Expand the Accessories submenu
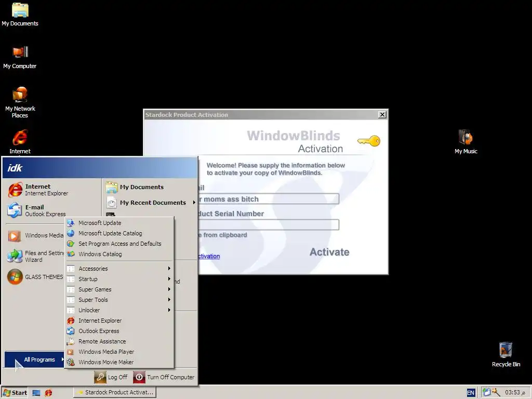This screenshot has width=532, height=399. point(119,269)
